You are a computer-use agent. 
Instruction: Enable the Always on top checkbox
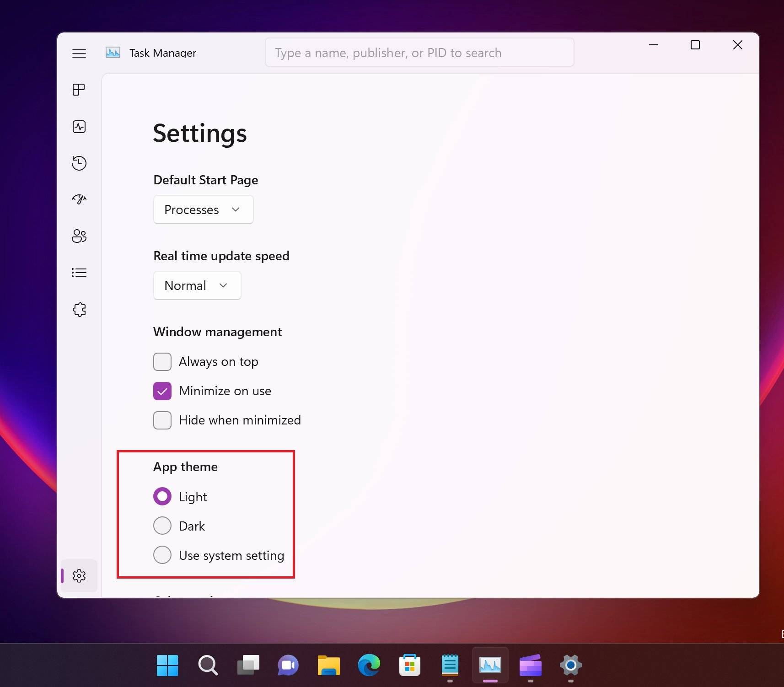pos(162,361)
